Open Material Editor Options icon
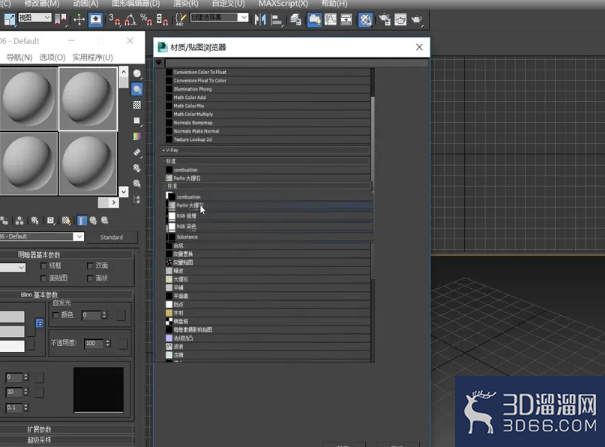The width and height of the screenshot is (605, 447). click(137, 168)
